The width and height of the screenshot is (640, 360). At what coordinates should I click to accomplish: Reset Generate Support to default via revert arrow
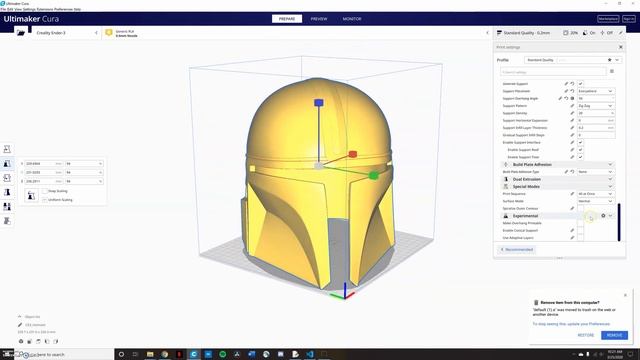[x=572, y=84]
